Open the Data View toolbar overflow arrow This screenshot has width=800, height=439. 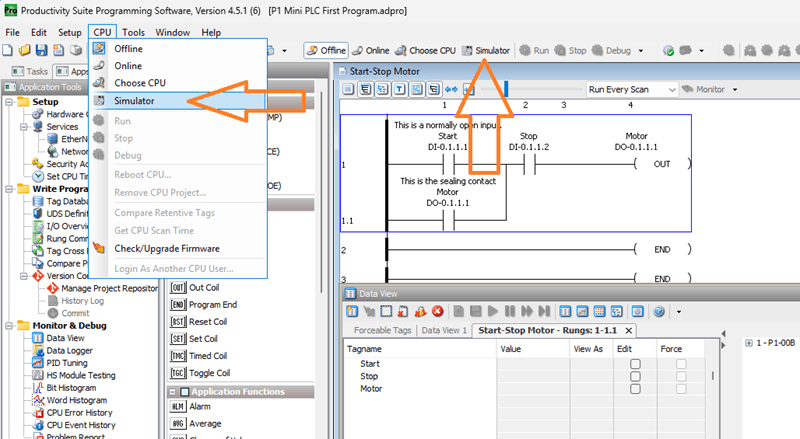click(x=679, y=312)
